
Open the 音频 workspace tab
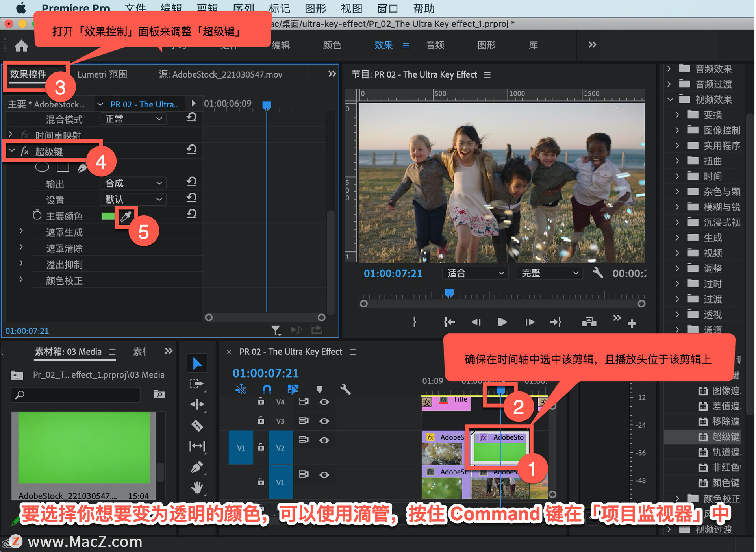pos(435,45)
